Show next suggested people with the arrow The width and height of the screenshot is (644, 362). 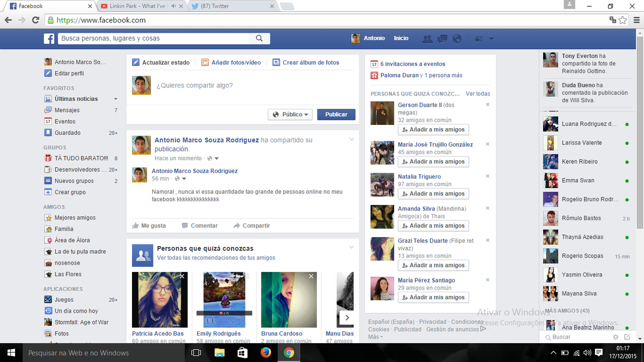click(x=347, y=317)
